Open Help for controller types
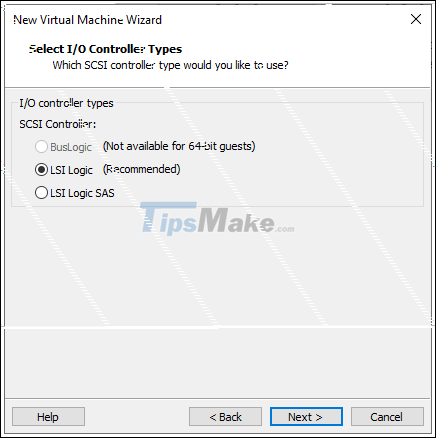This screenshot has height=438, width=436. pyautogui.click(x=48, y=417)
